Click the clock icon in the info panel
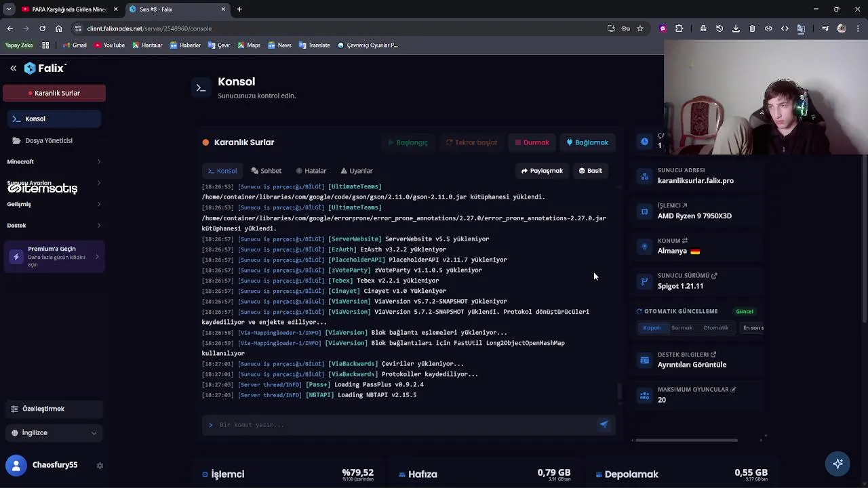 coord(644,142)
